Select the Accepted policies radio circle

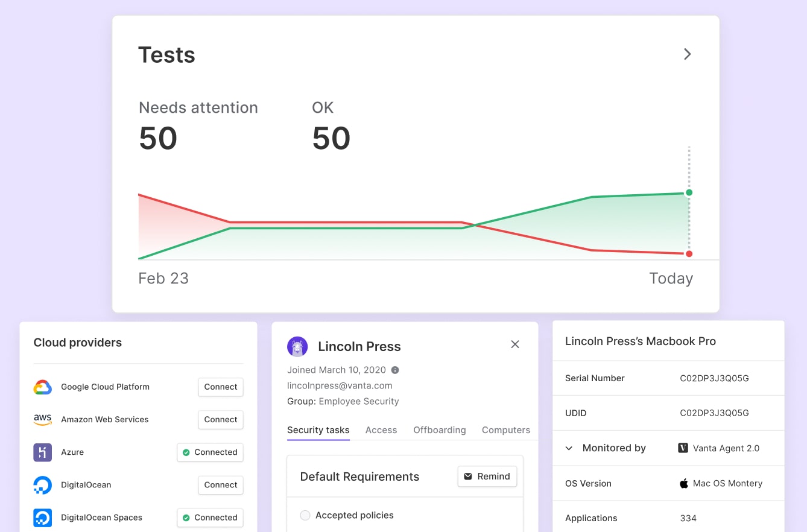pos(305,515)
